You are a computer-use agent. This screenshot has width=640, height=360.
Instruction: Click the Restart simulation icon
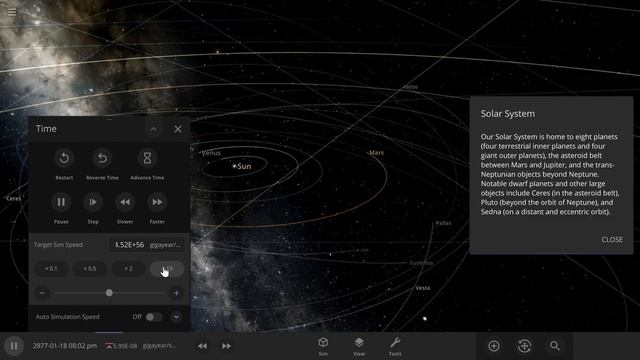(64, 158)
